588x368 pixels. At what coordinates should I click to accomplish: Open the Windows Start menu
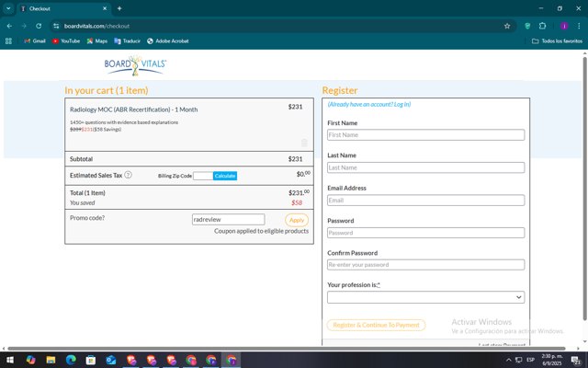(10, 360)
